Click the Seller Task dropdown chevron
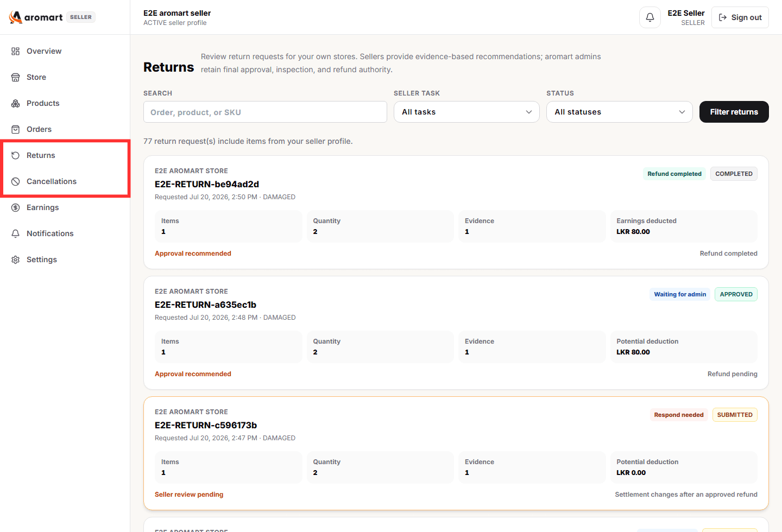This screenshot has height=532, width=782. [x=529, y=112]
